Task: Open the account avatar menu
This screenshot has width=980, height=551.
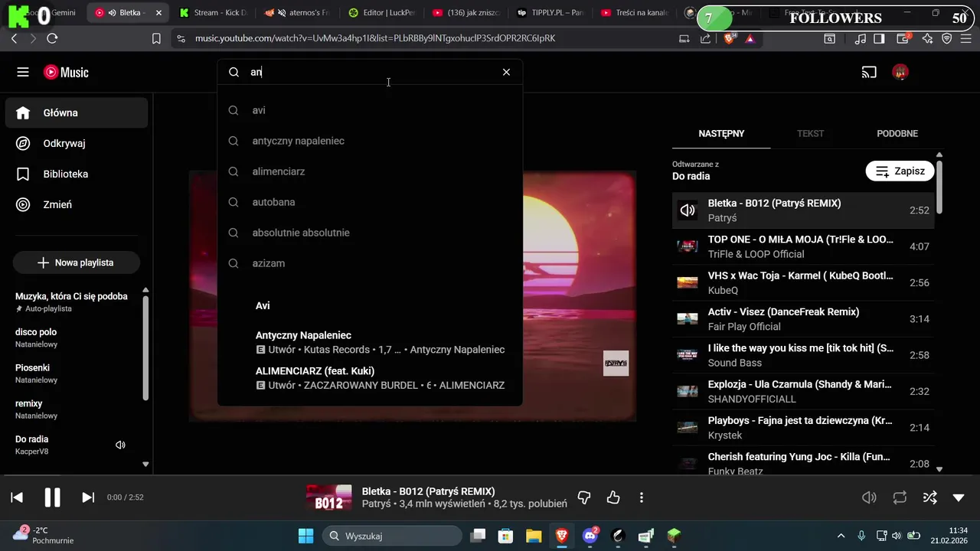Action: pos(900,72)
